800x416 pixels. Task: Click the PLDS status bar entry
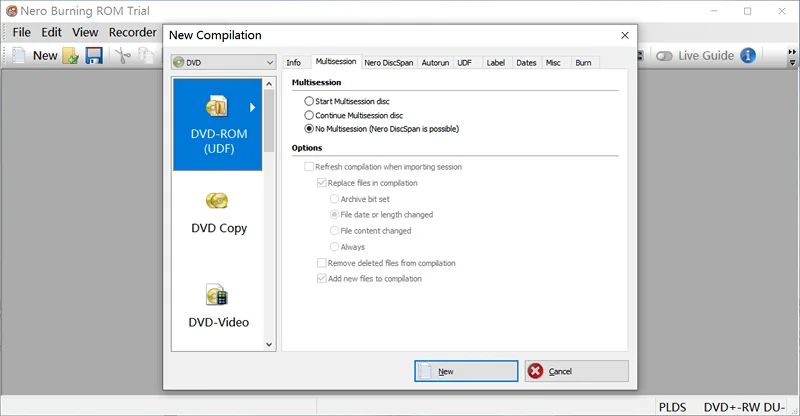pyautogui.click(x=672, y=407)
